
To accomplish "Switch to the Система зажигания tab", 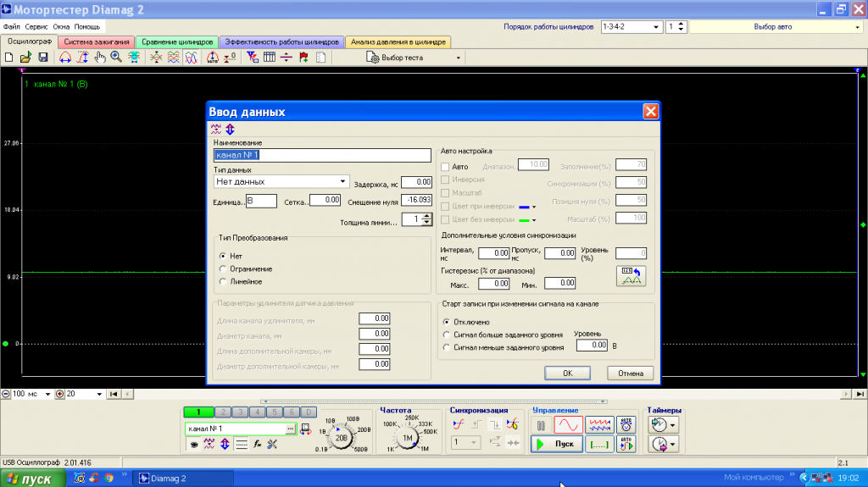I will pyautogui.click(x=97, y=42).
